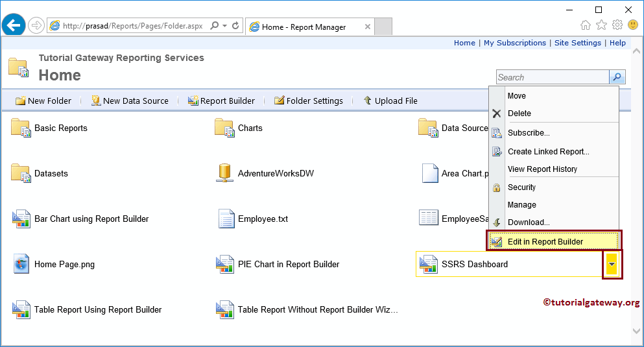
Task: Click the New Folder toolbar button
Action: [x=43, y=101]
